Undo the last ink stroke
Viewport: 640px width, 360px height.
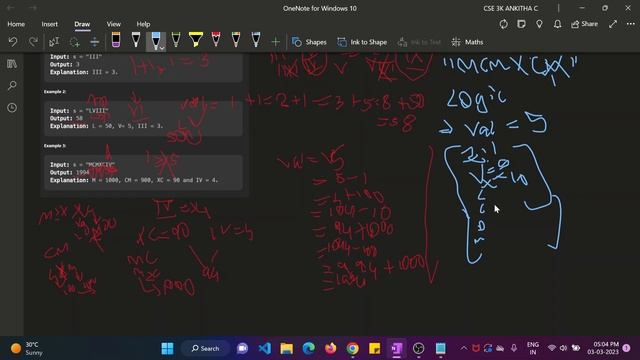(13, 42)
